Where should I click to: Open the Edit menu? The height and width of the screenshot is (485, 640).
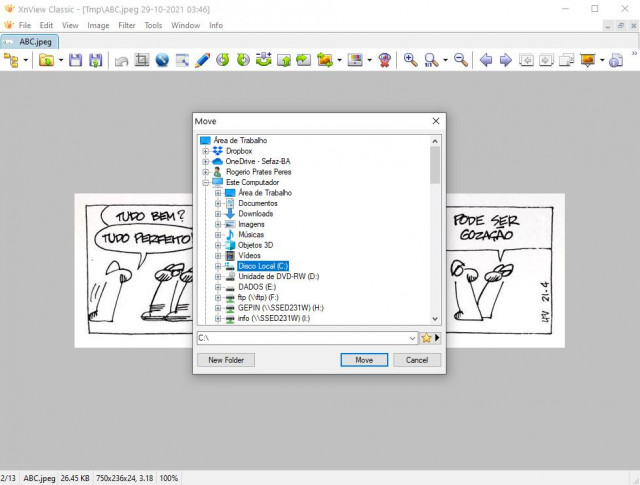[x=46, y=25]
